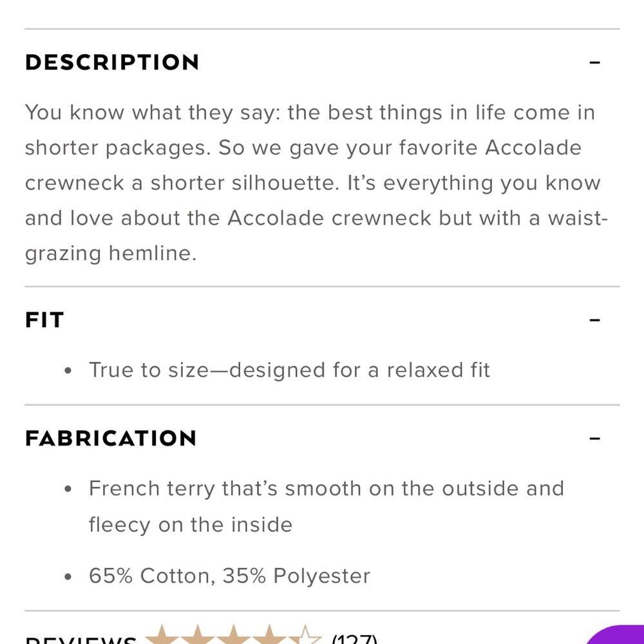Collapse the Fit section minus icon
Image resolution: width=644 pixels, height=644 pixels.
(594, 320)
